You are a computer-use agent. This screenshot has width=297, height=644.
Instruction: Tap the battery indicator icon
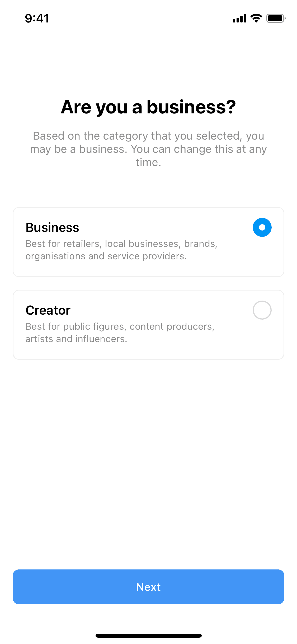click(x=276, y=18)
